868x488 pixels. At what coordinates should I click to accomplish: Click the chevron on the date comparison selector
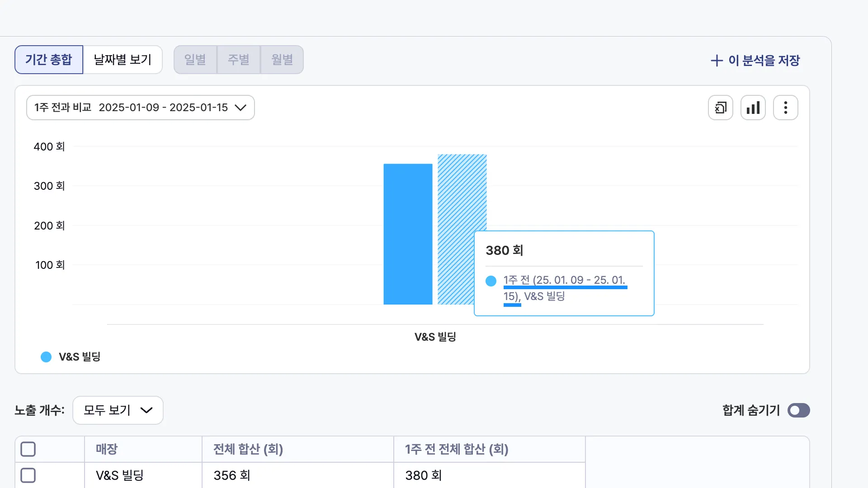tap(241, 108)
